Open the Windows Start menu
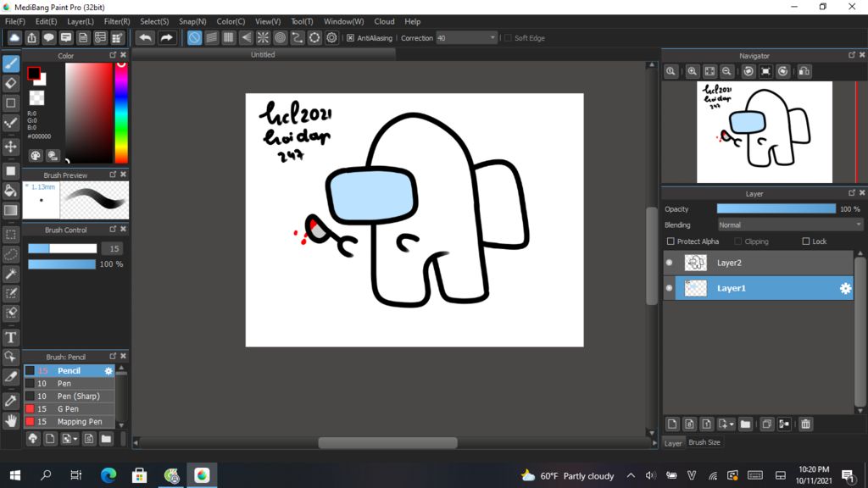Image resolution: width=868 pixels, height=488 pixels. point(15,475)
